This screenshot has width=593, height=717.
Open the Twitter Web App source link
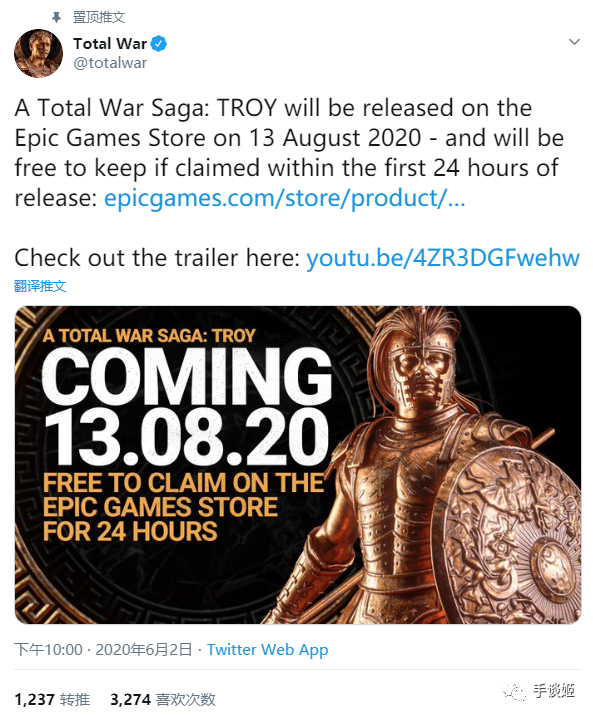[x=267, y=650]
